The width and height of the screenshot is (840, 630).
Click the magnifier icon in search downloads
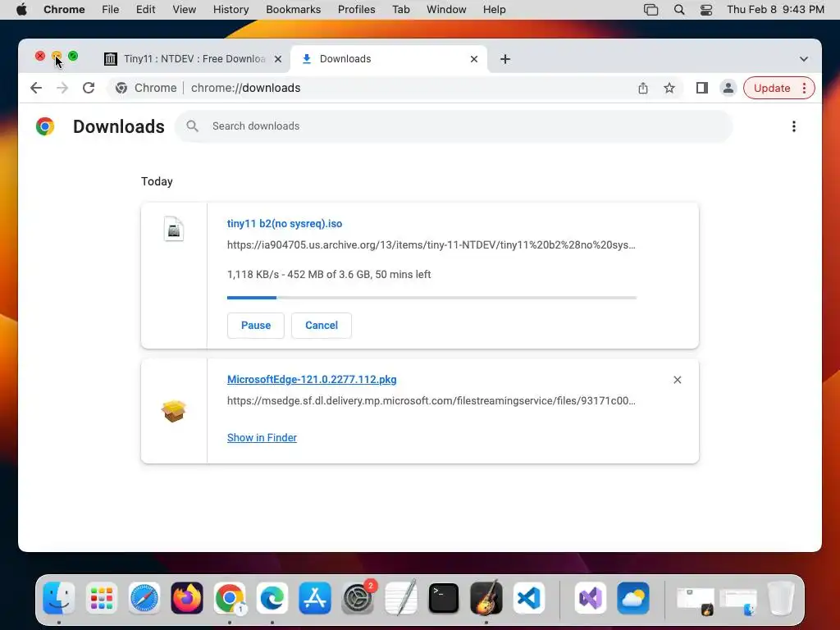[192, 126]
